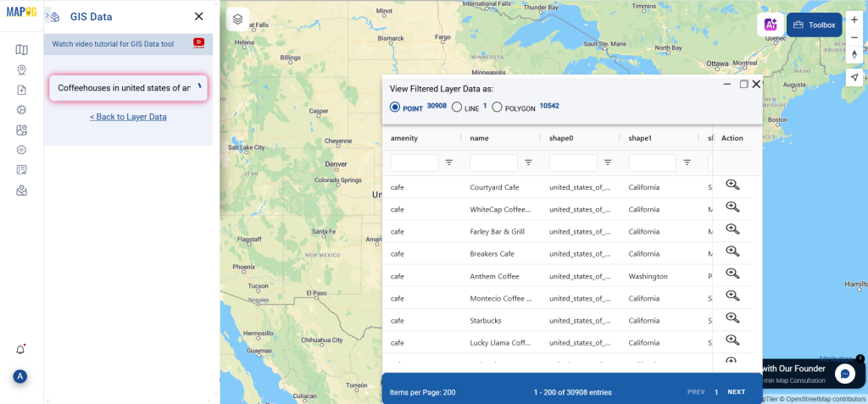This screenshot has height=404, width=868.
Task: Focus the amenity filter input
Action: click(415, 163)
